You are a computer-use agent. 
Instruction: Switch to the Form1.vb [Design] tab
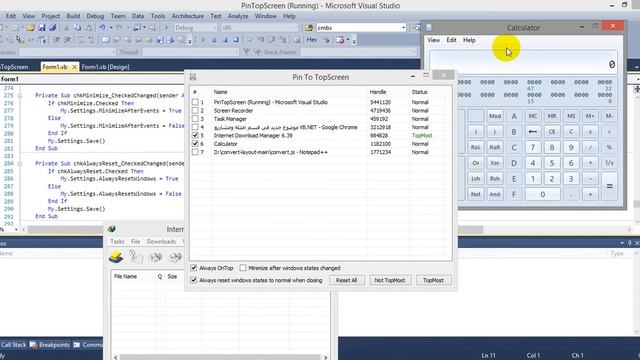(105, 67)
